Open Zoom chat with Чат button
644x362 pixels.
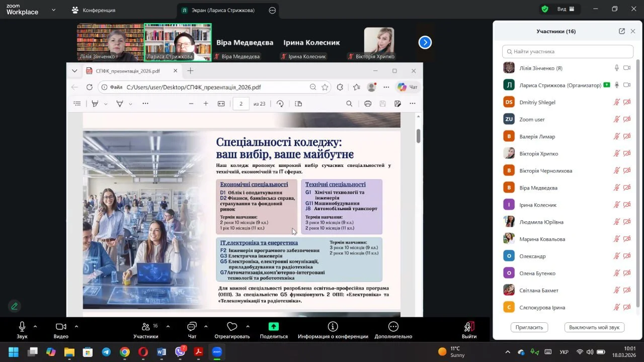pos(192,330)
